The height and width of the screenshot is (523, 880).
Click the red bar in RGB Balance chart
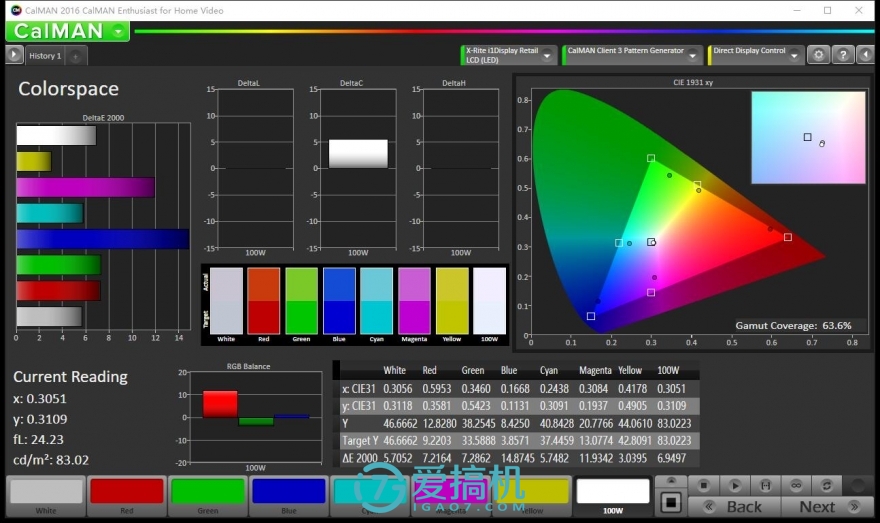(220, 404)
